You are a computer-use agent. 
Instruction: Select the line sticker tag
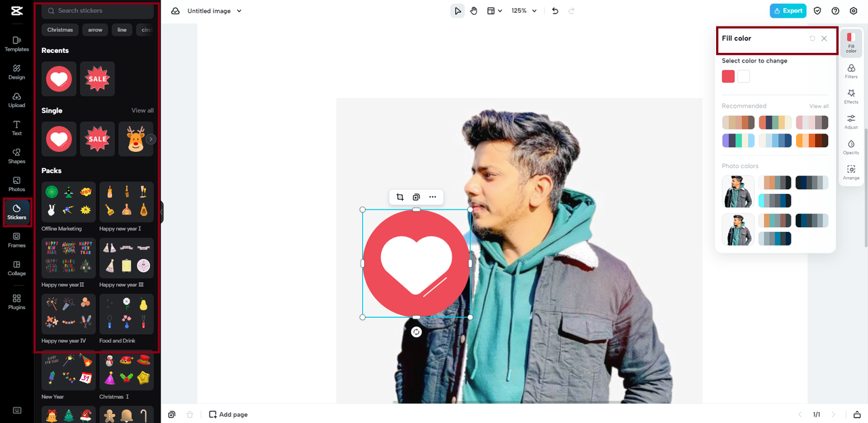(122, 30)
